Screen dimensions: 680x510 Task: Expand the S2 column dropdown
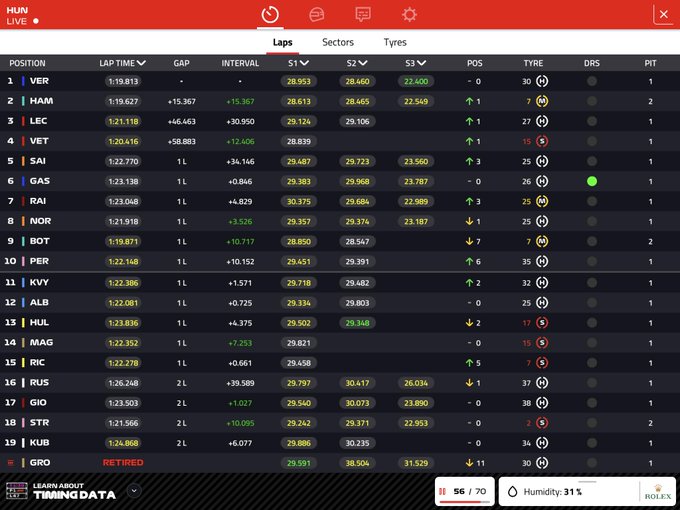(363, 63)
